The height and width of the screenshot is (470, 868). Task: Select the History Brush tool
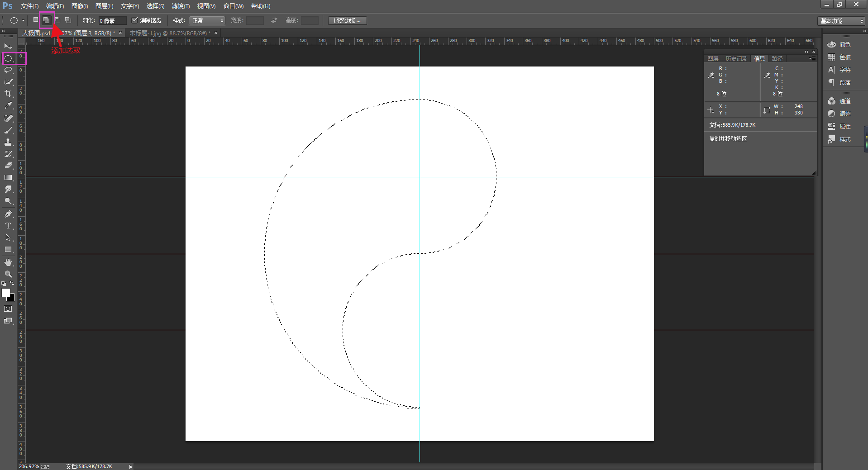click(x=8, y=154)
